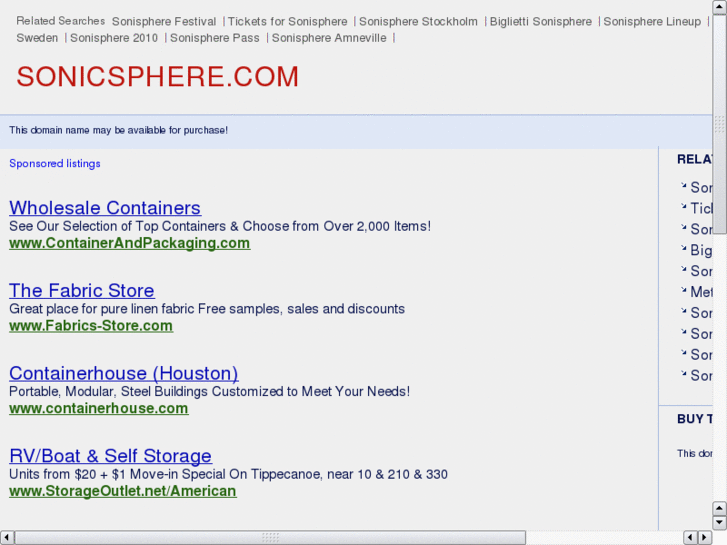Image resolution: width=727 pixels, height=545 pixels.
Task: Click the vertical scrollbar thumb
Action: tap(720, 124)
